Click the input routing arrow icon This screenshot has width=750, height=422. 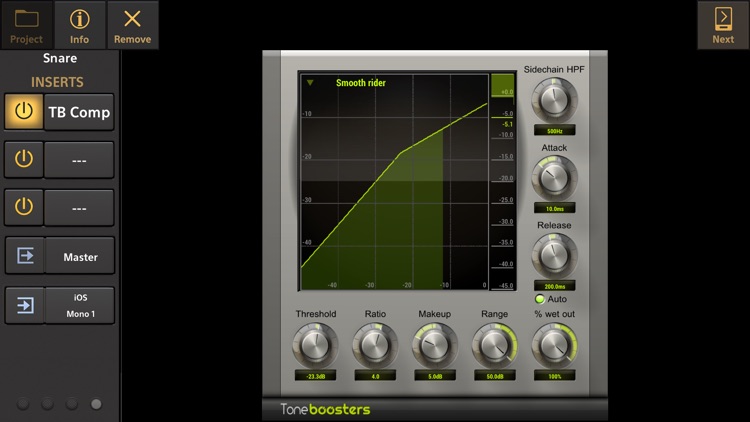click(x=25, y=305)
